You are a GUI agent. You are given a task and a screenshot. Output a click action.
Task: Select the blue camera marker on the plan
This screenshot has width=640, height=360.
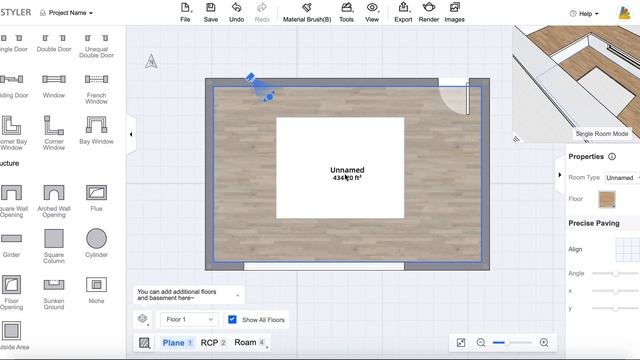[261, 88]
